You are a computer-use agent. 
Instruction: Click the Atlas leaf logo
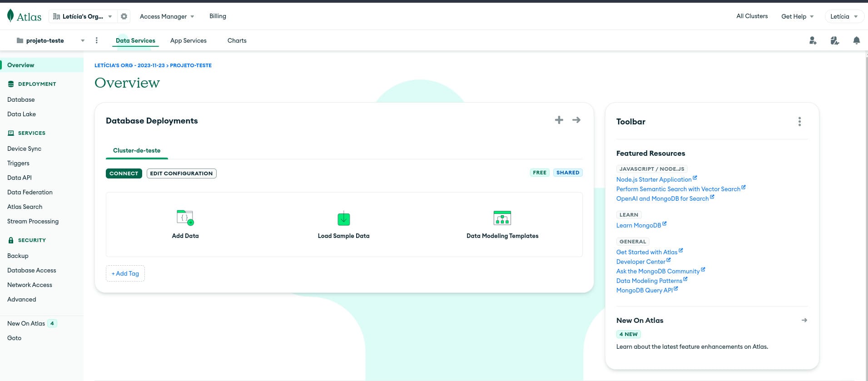[x=10, y=15]
